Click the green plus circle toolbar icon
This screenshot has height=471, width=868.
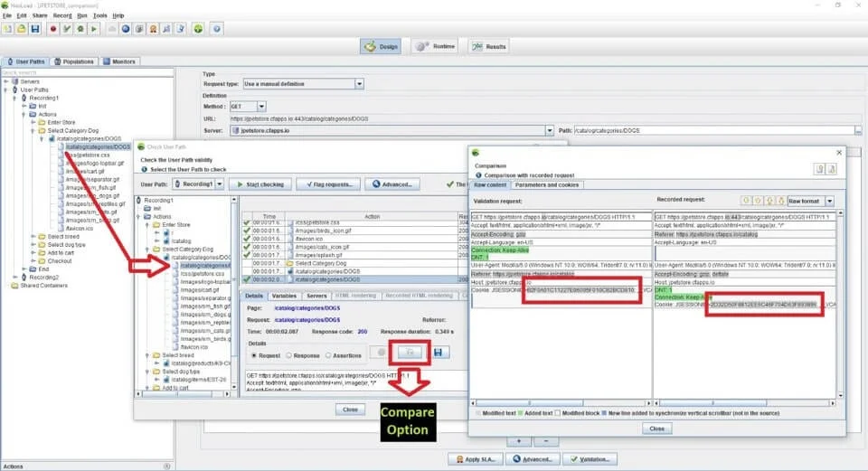198,29
